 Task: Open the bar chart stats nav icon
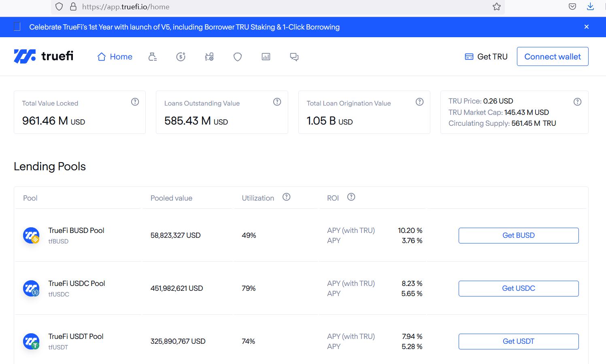click(266, 57)
